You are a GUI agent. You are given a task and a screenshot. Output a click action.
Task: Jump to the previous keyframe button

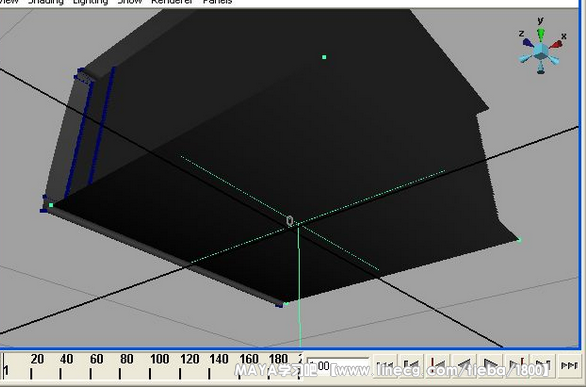437,365
